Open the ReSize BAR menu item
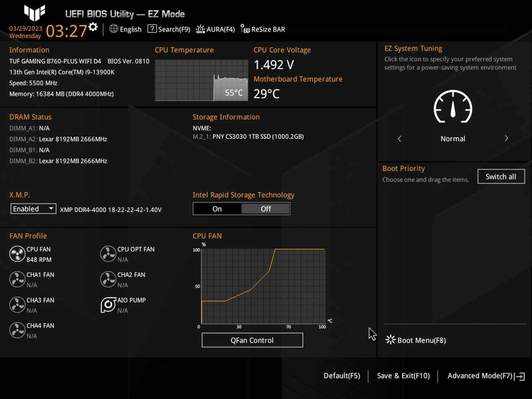The width and height of the screenshot is (532, 399). [x=268, y=29]
